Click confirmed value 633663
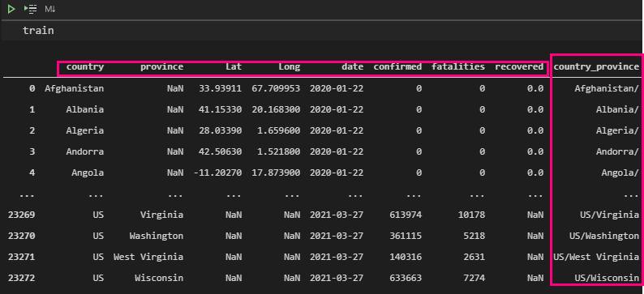644x294 pixels. click(406, 278)
